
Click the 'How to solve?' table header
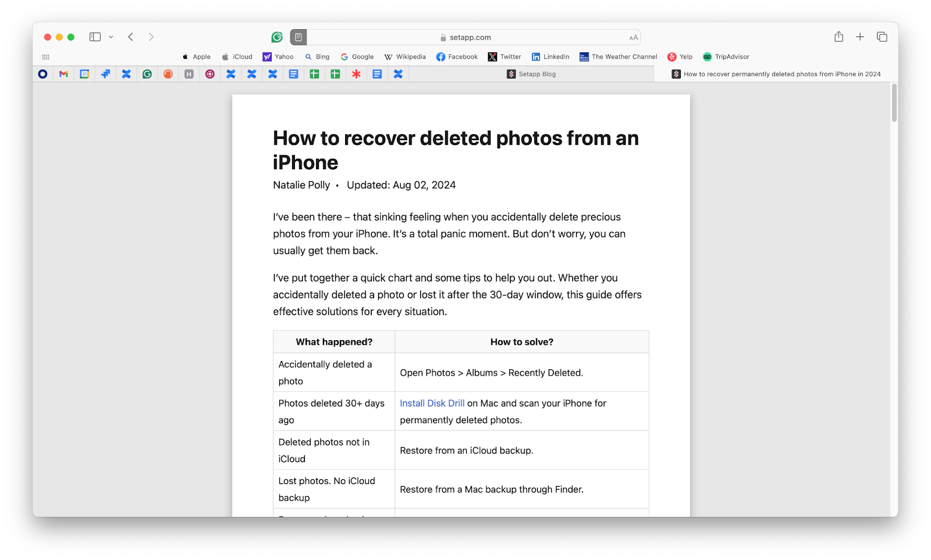coord(522,342)
